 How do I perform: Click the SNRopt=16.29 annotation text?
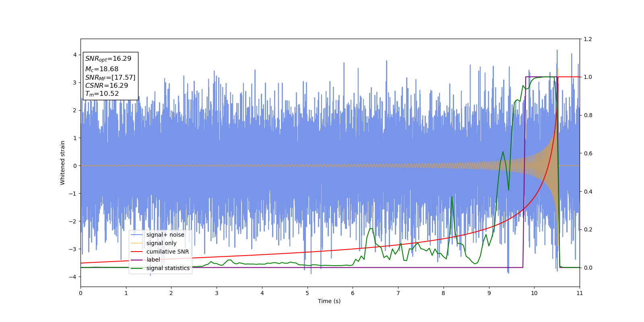coord(108,59)
